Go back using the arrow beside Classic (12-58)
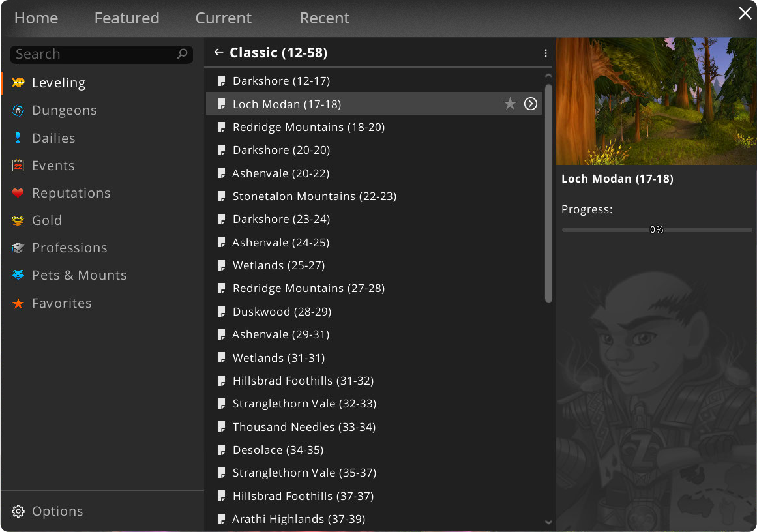The height and width of the screenshot is (532, 757). pyautogui.click(x=218, y=52)
